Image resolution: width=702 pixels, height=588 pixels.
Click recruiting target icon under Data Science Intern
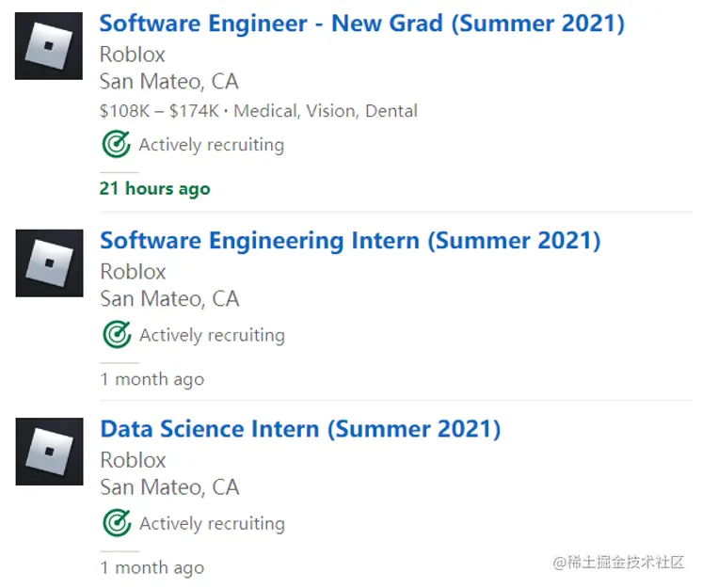pos(116,523)
